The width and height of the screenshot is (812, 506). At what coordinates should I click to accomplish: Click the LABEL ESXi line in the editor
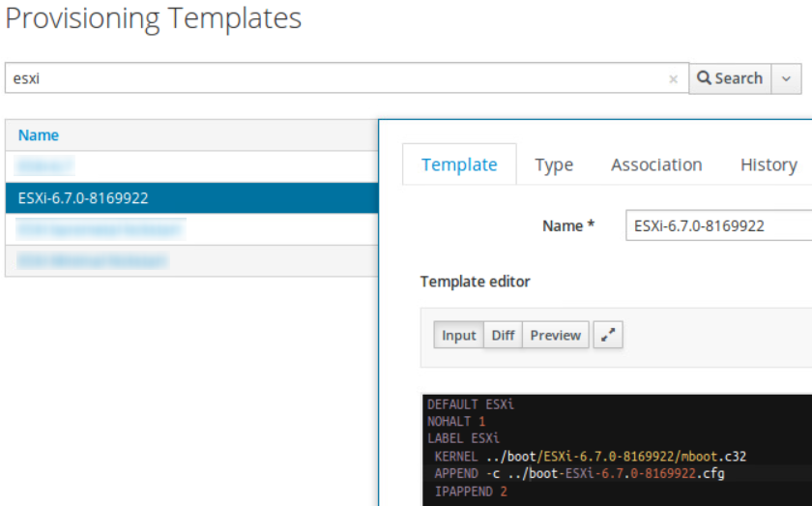tap(463, 438)
